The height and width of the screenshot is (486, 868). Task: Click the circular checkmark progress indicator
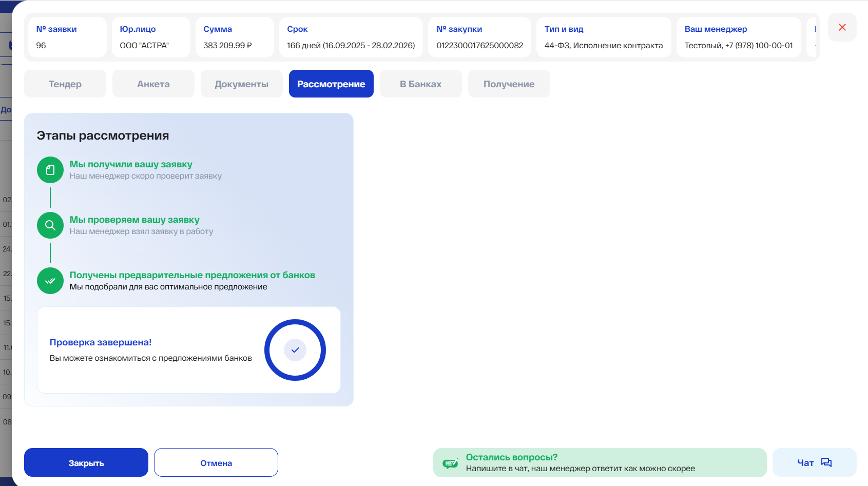[x=295, y=350]
